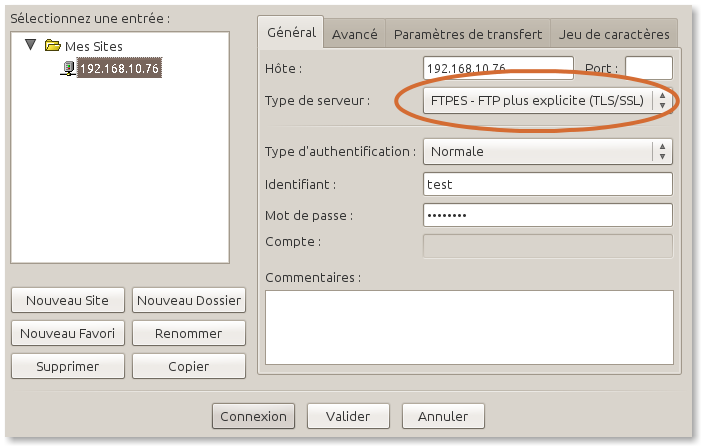The height and width of the screenshot is (446, 701).
Task: Collapse the Mes Sites tree node
Action: point(30,46)
